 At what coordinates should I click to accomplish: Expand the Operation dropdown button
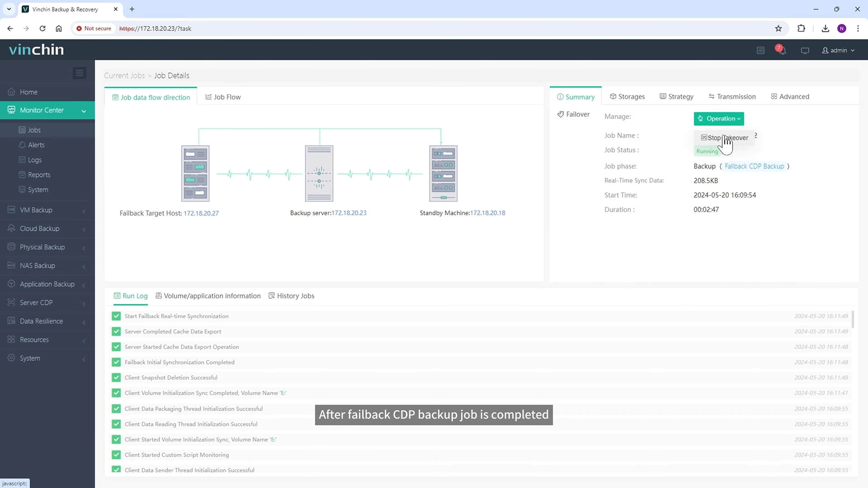click(719, 118)
